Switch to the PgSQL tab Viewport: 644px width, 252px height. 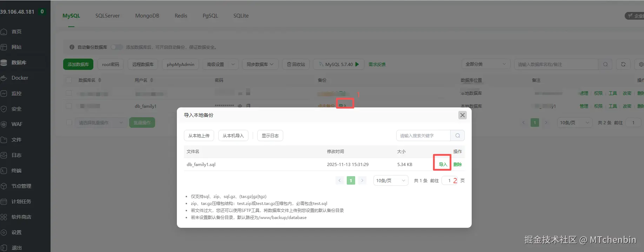(210, 16)
